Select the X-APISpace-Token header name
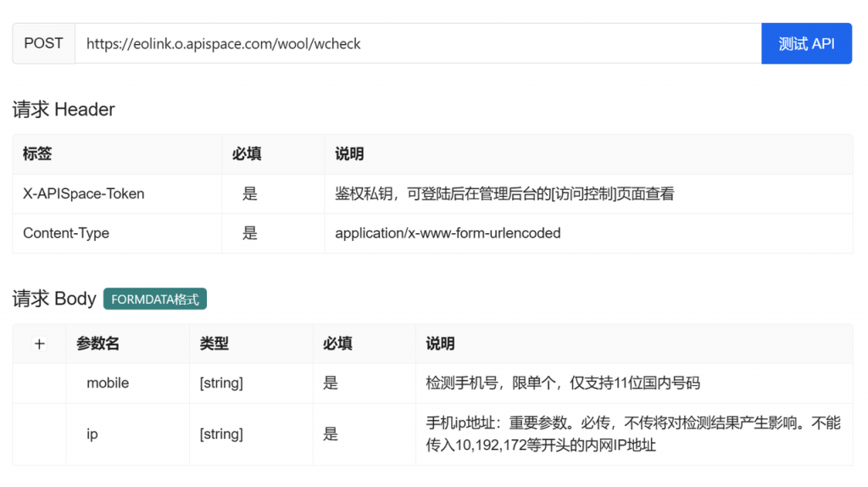Screen dimensions: 868x487 pos(84,194)
